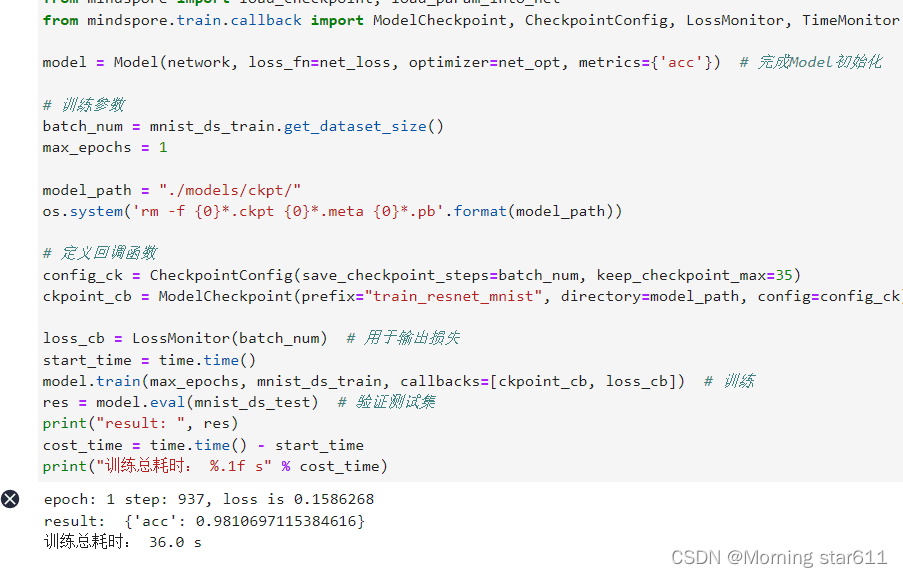Click the 'max_epochs = 1' code line
903x577 pixels.
tap(105, 147)
